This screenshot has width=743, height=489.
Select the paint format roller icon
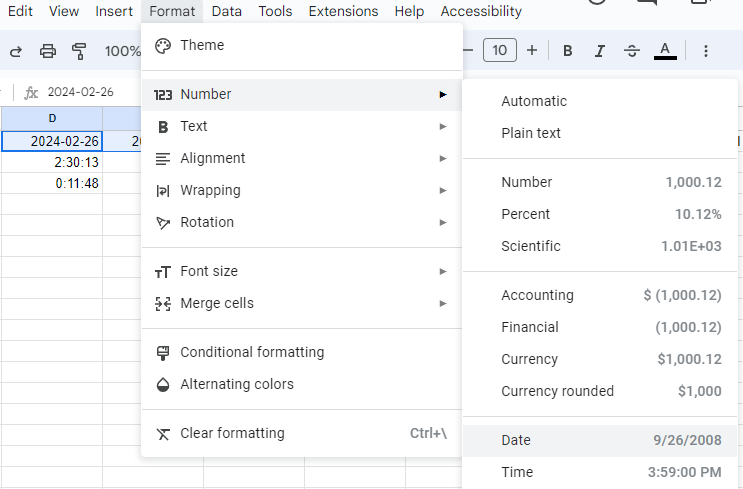79,51
